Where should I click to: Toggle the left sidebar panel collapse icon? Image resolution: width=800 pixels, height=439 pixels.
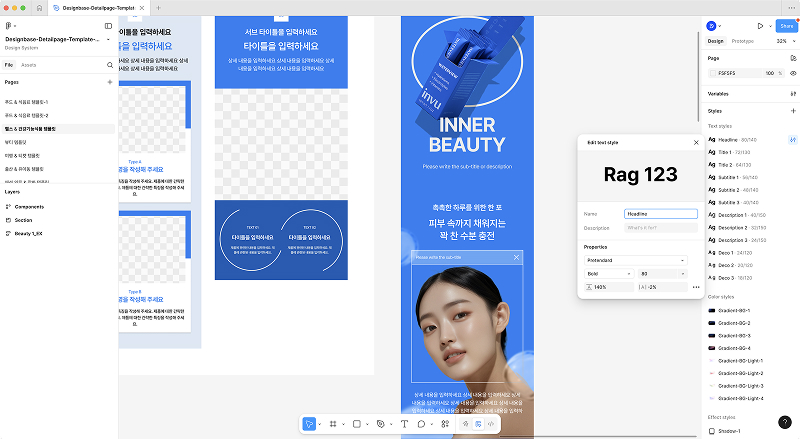[108, 26]
